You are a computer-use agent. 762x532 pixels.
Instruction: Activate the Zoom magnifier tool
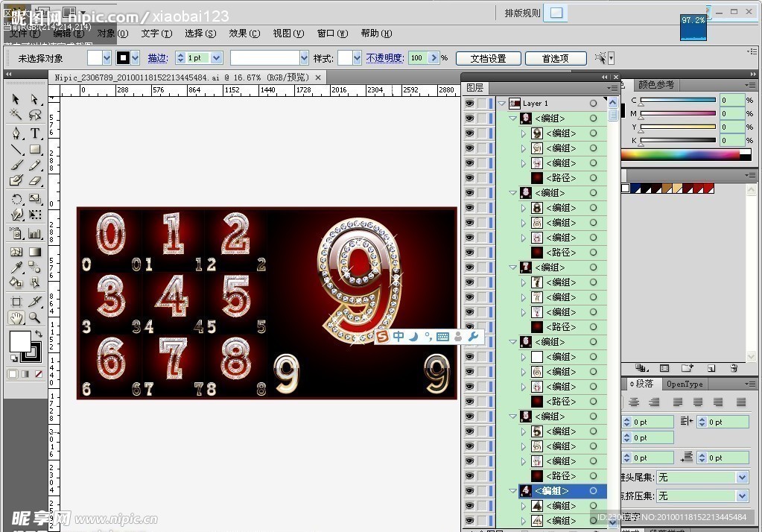[34, 317]
